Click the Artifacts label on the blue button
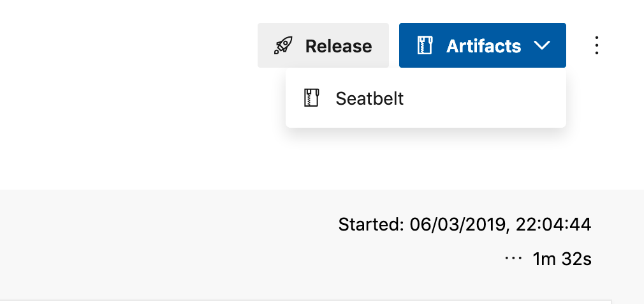 coord(483,45)
